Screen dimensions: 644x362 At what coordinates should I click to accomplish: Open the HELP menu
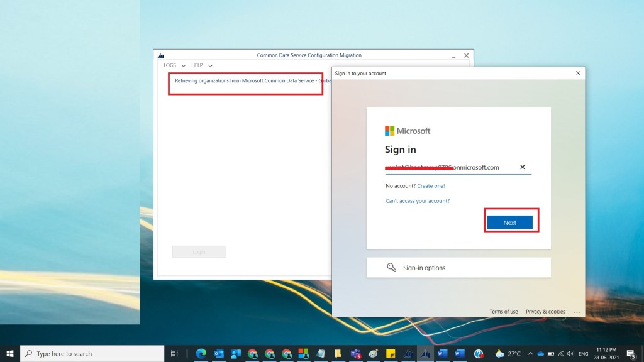coord(197,65)
